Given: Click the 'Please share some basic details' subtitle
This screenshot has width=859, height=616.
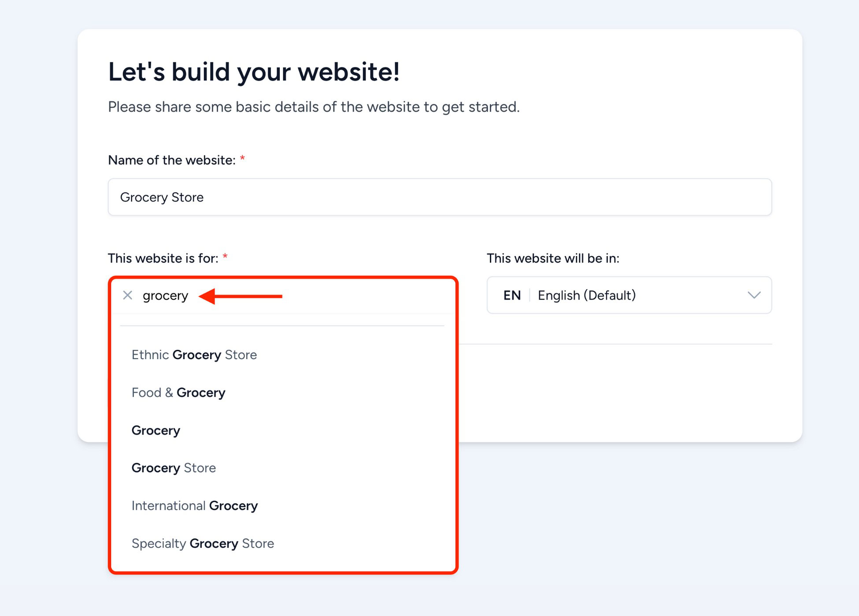Looking at the screenshot, I should point(314,107).
